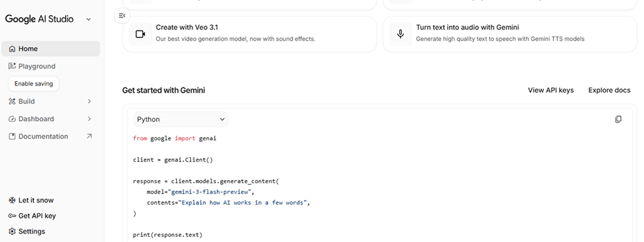
Task: Click the client = genai.Client() code line
Action: point(173,160)
